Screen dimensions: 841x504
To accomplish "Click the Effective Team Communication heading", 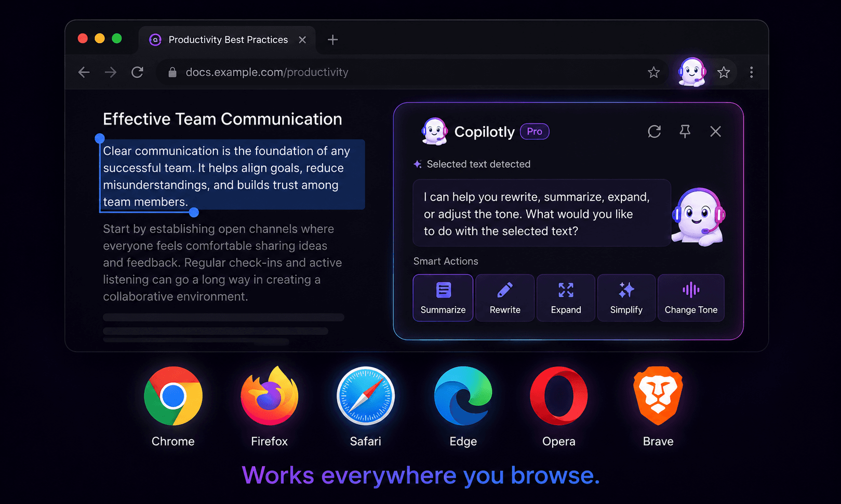I will 222,119.
